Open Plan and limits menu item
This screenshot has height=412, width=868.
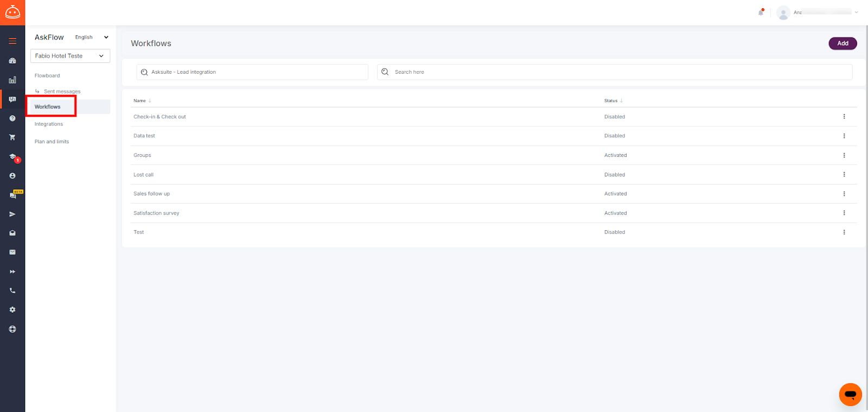tap(52, 142)
